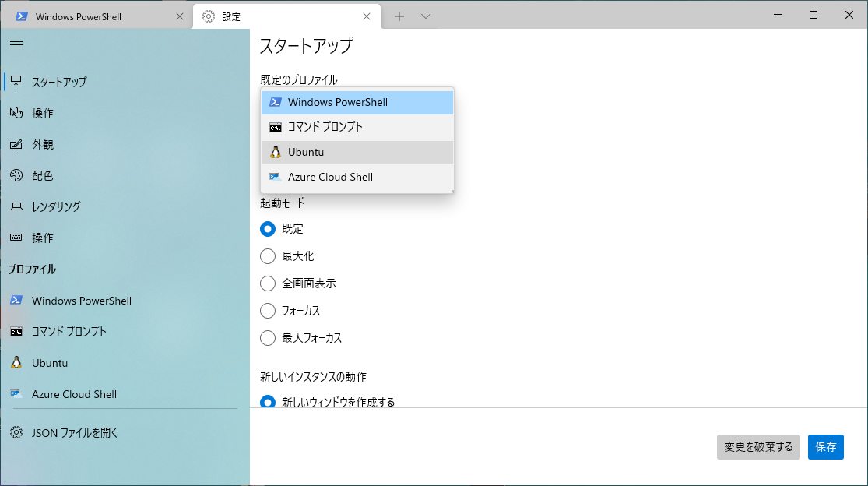Click the Windows PowerShell profile icon in sidebar
The height and width of the screenshot is (486, 868).
pos(16,300)
